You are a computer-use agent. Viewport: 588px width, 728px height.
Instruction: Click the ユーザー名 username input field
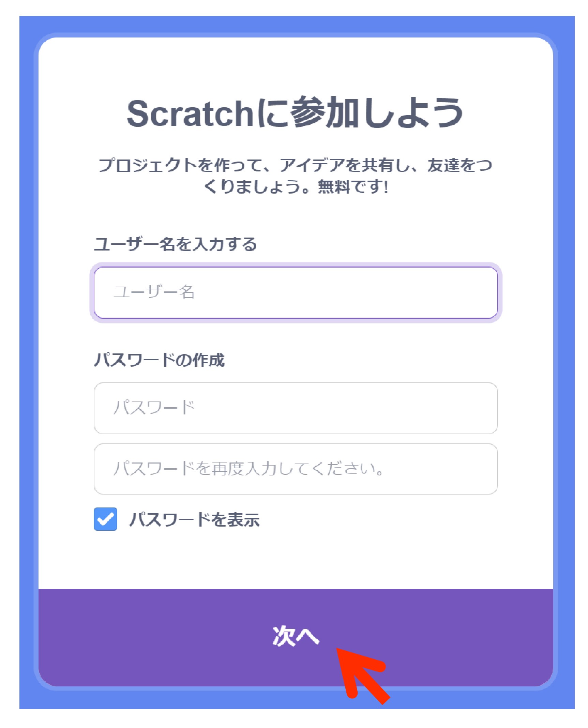tap(296, 292)
